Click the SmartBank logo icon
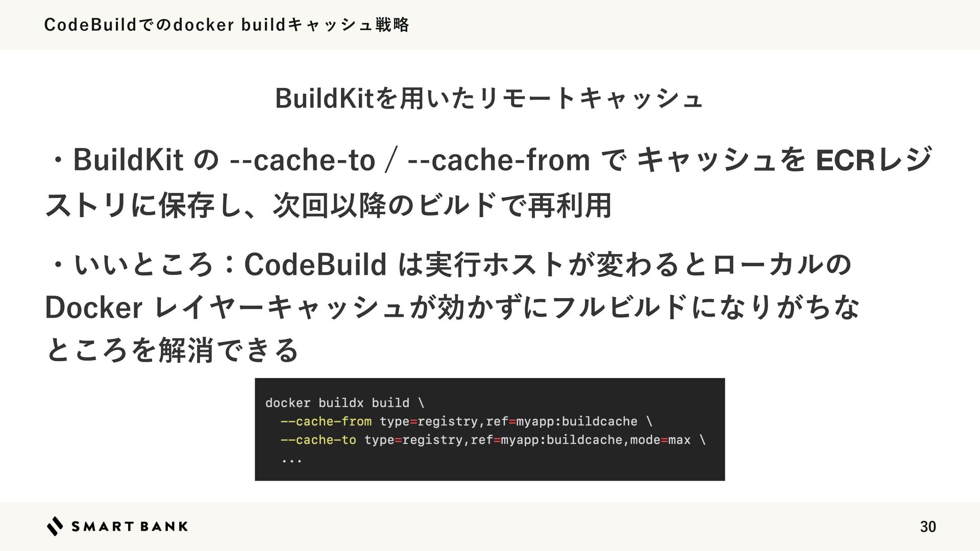Screen dimensions: 980x551 pyautogui.click(x=55, y=526)
